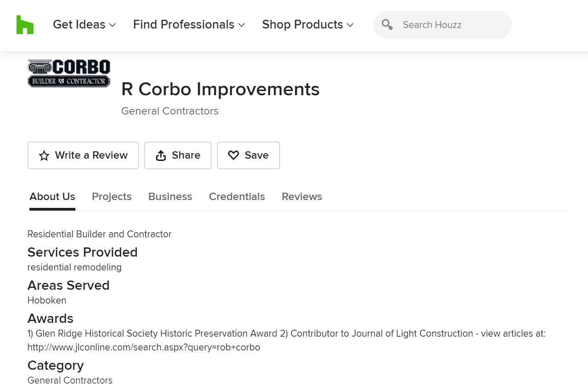Image resolution: width=588 pixels, height=384 pixels.
Task: Open the jlconline.com articles URL
Action: pos(144,348)
